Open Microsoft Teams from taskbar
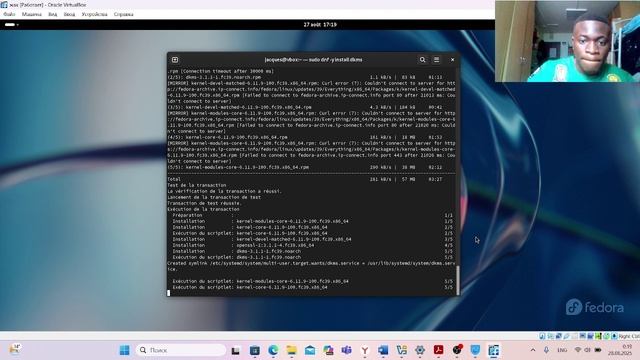The image size is (640, 360). pos(347,350)
